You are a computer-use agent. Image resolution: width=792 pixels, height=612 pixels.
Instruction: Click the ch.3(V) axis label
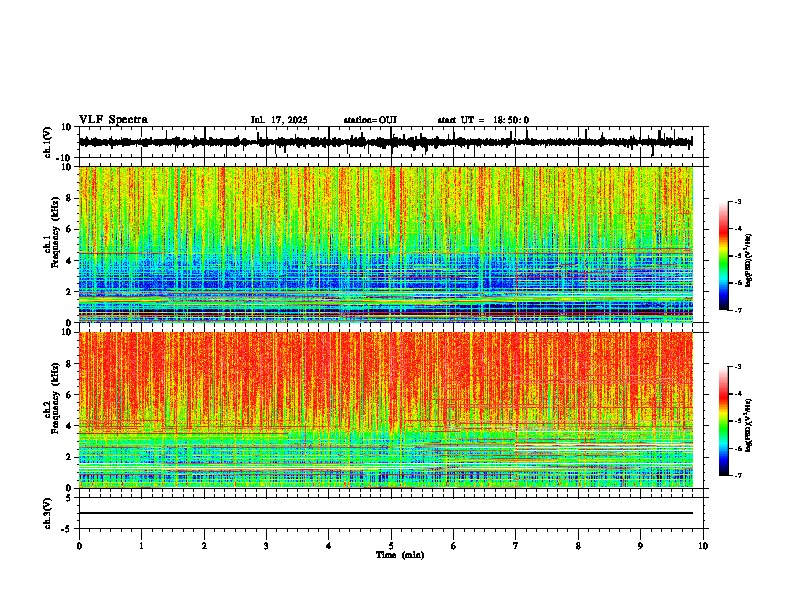point(48,513)
